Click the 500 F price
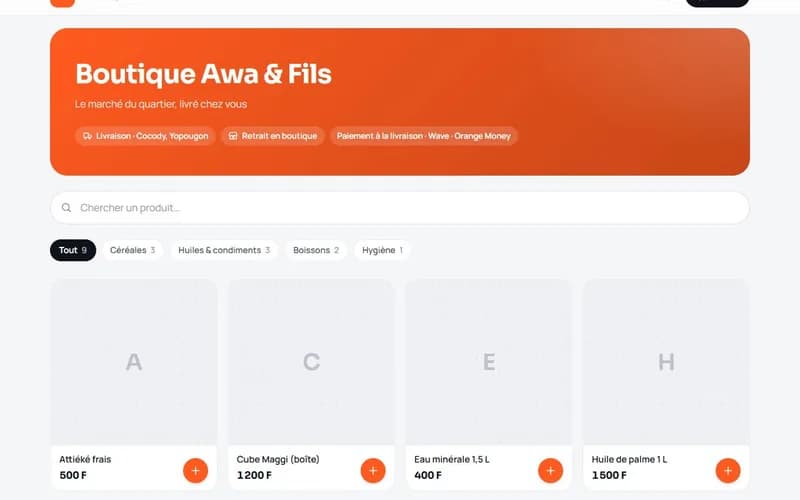Image resolution: width=800 pixels, height=500 pixels. pos(73,475)
